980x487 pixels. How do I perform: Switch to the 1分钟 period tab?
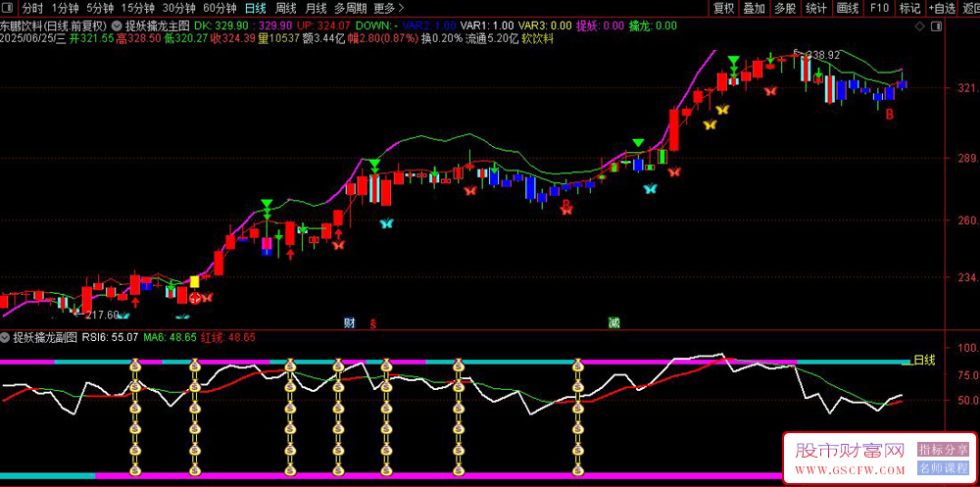[x=65, y=8]
